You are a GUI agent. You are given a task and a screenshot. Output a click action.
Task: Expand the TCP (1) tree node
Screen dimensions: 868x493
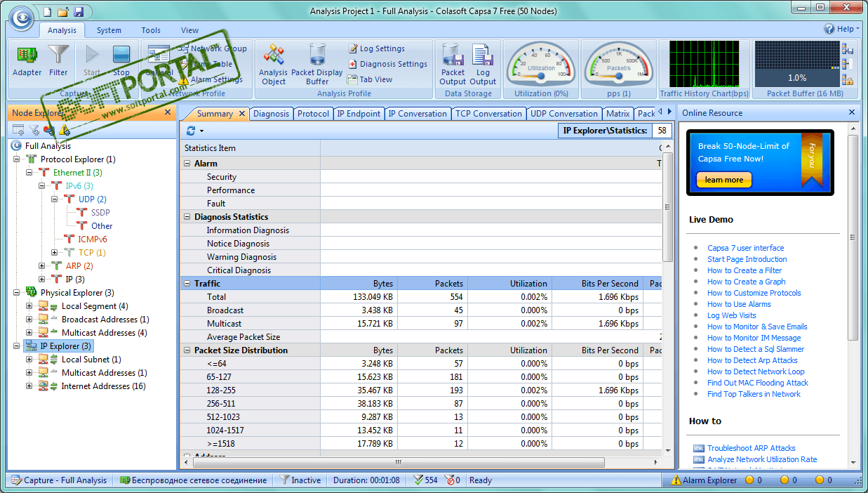pos(55,253)
